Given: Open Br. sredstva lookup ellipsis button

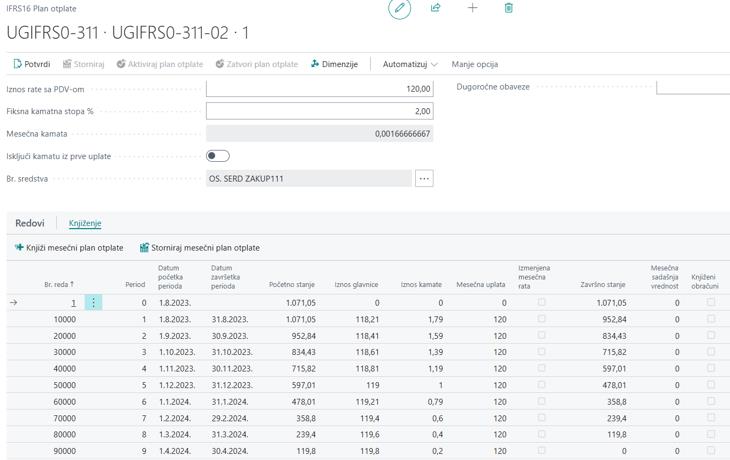Looking at the screenshot, I should tap(424, 178).
